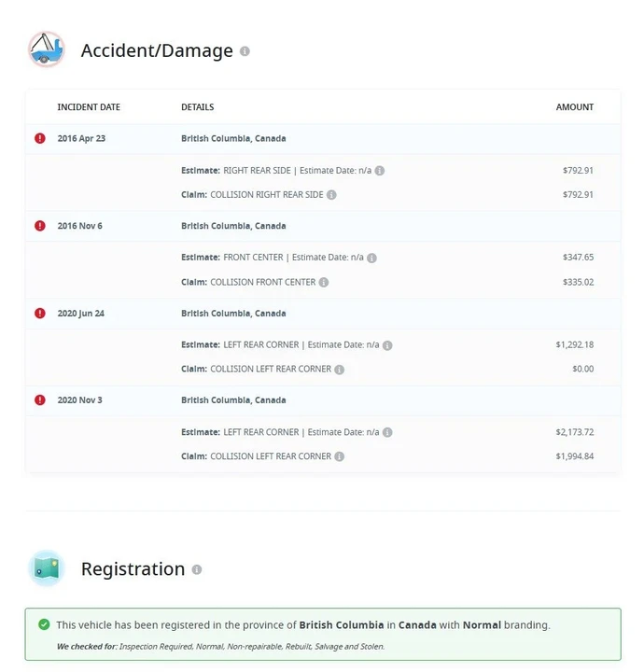Image resolution: width=644 pixels, height=672 pixels.
Task: Click the 2020 Nov 3 incident row
Action: [323, 400]
